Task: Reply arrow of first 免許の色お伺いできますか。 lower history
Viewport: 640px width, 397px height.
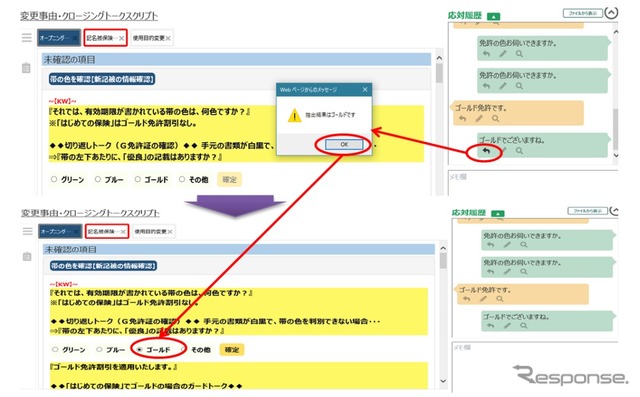Action: point(491,244)
